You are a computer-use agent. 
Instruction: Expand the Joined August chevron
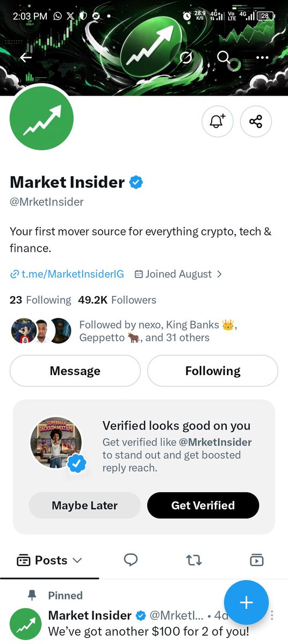point(219,274)
